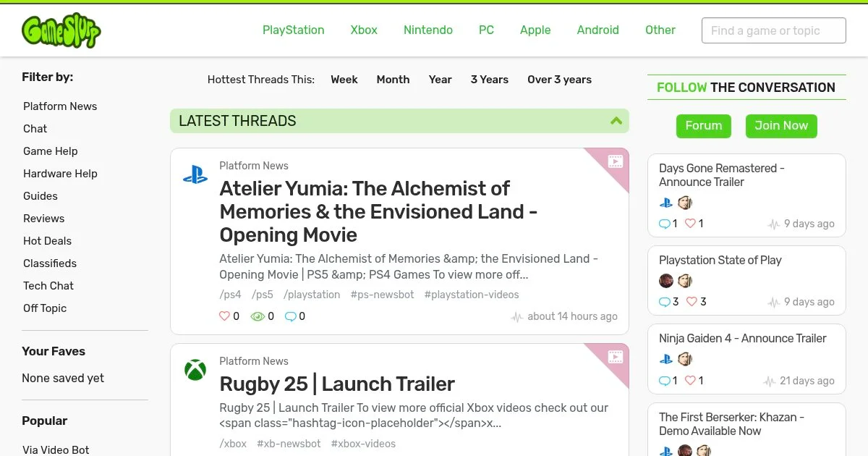Click comment icon on Playstation State of Play
This screenshot has height=456, width=868.
pyautogui.click(x=665, y=302)
